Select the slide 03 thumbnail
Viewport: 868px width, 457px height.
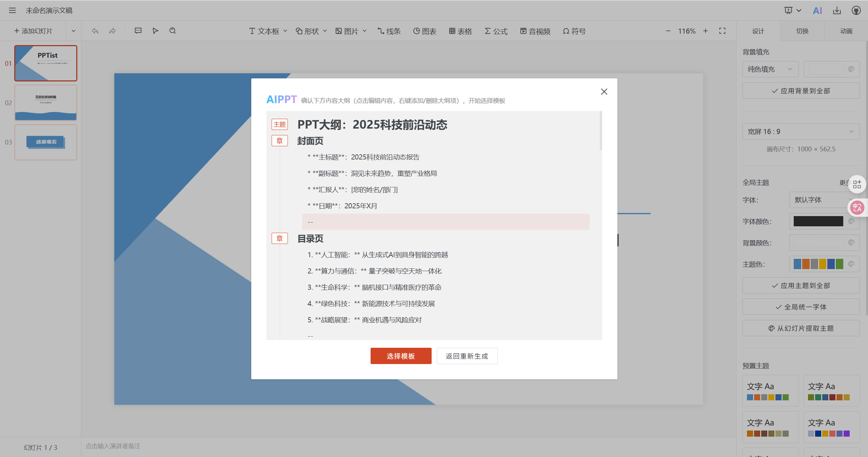(x=46, y=142)
